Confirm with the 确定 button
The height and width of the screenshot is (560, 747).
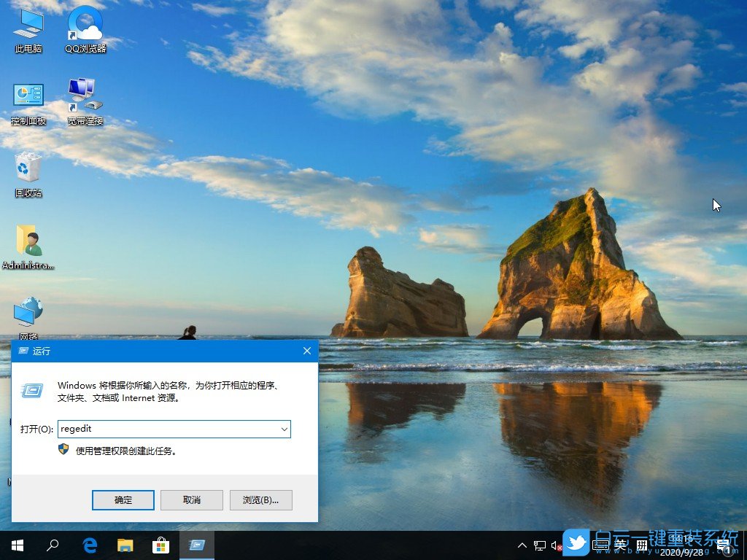[123, 500]
